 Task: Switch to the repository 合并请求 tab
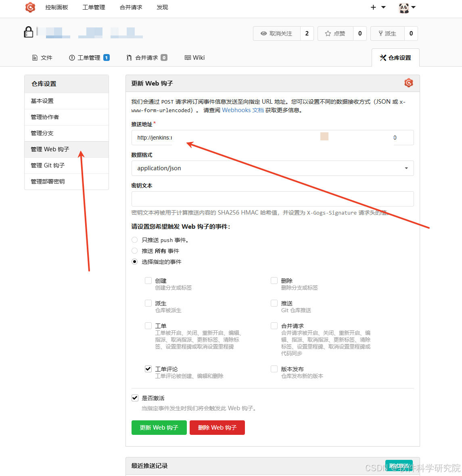tap(147, 58)
